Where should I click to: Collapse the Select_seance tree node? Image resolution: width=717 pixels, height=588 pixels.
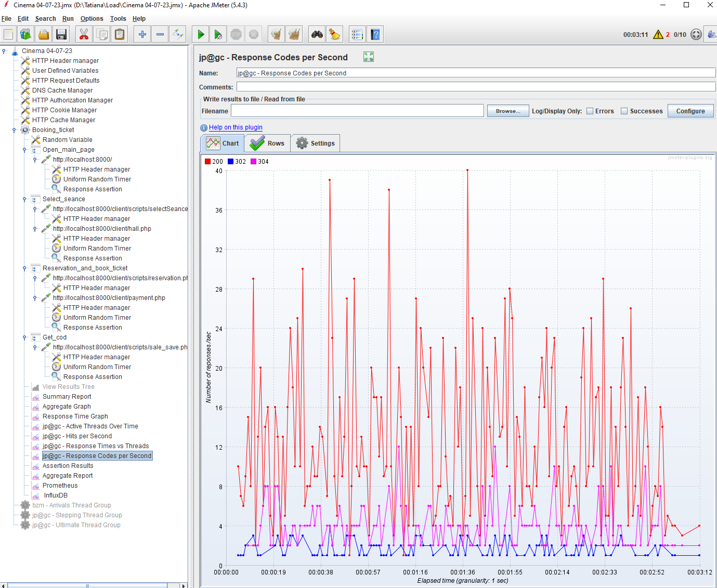coord(24,199)
